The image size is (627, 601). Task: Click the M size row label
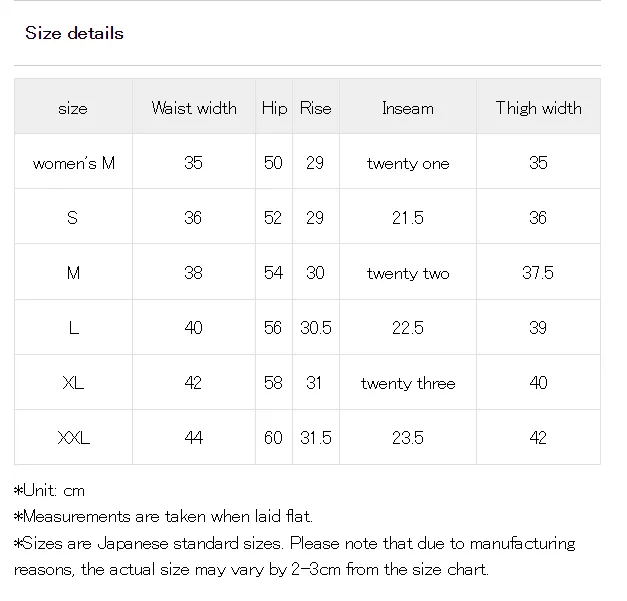pos(74,273)
